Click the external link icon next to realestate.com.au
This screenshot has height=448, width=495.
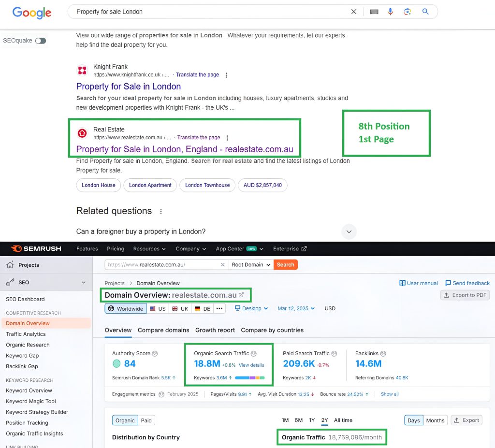click(242, 295)
